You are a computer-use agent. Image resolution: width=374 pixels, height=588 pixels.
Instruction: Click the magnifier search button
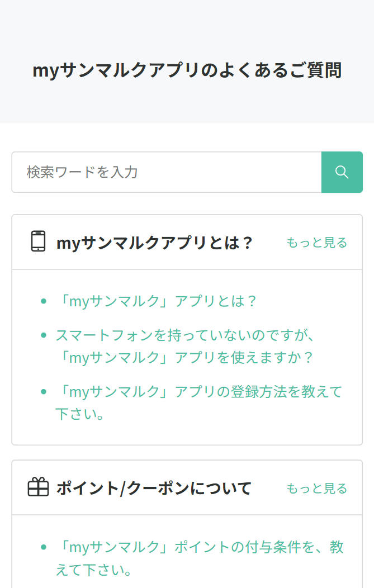[x=342, y=172]
